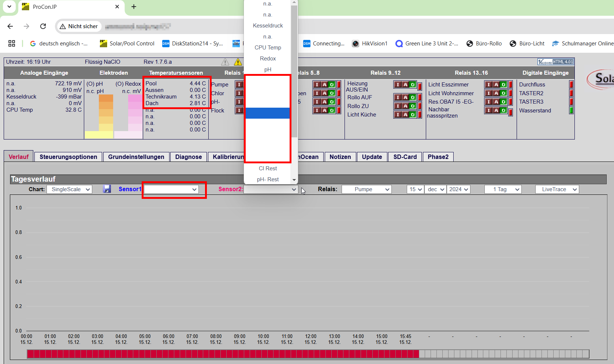Open the HikVision1 bookmark

(369, 44)
